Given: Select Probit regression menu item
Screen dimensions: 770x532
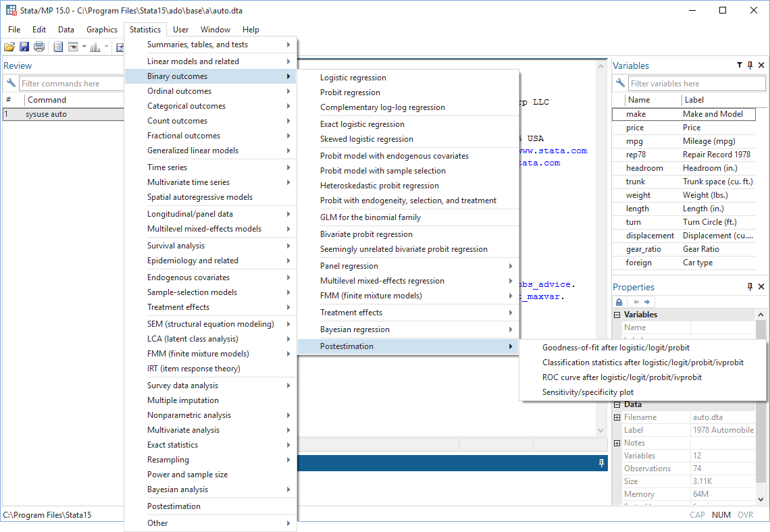Looking at the screenshot, I should [x=408, y=92].
